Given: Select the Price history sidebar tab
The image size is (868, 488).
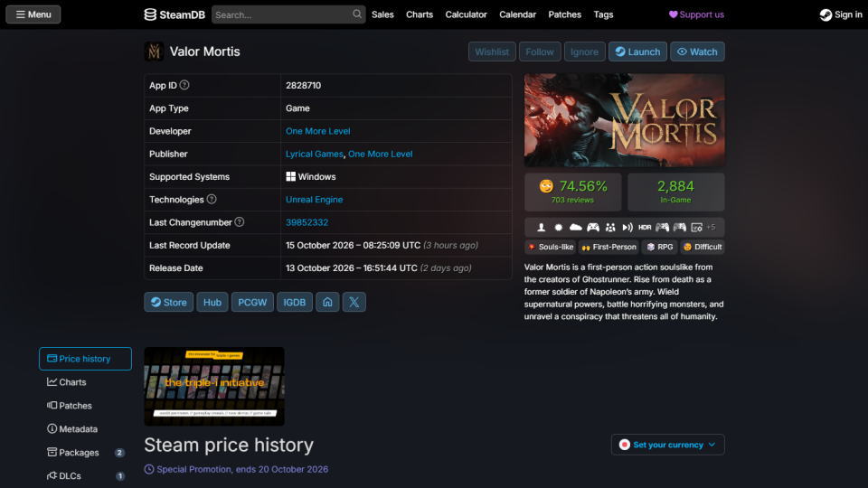Looking at the screenshot, I should tap(85, 359).
